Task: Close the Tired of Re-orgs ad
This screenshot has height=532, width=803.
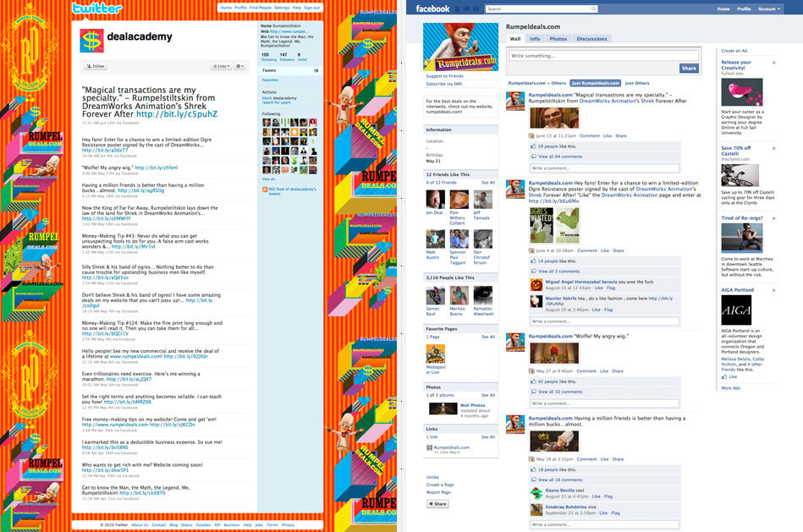Action: [x=773, y=218]
